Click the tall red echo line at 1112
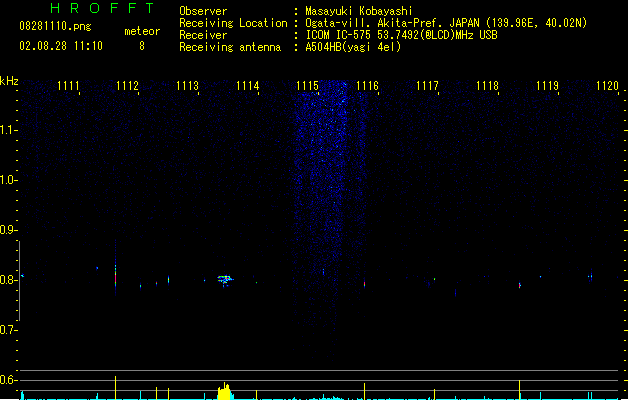629x400 pixels. pos(116,269)
